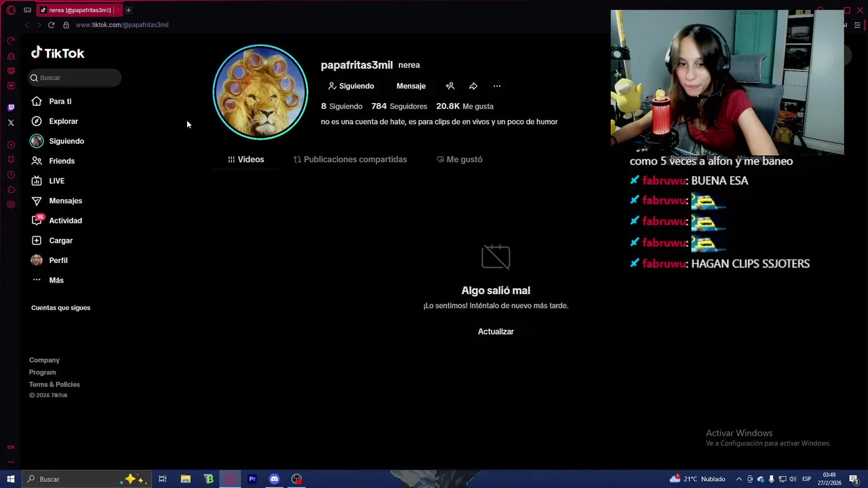The width and height of the screenshot is (868, 488).
Task: Open Terms & Policies footer link
Action: pos(54,384)
